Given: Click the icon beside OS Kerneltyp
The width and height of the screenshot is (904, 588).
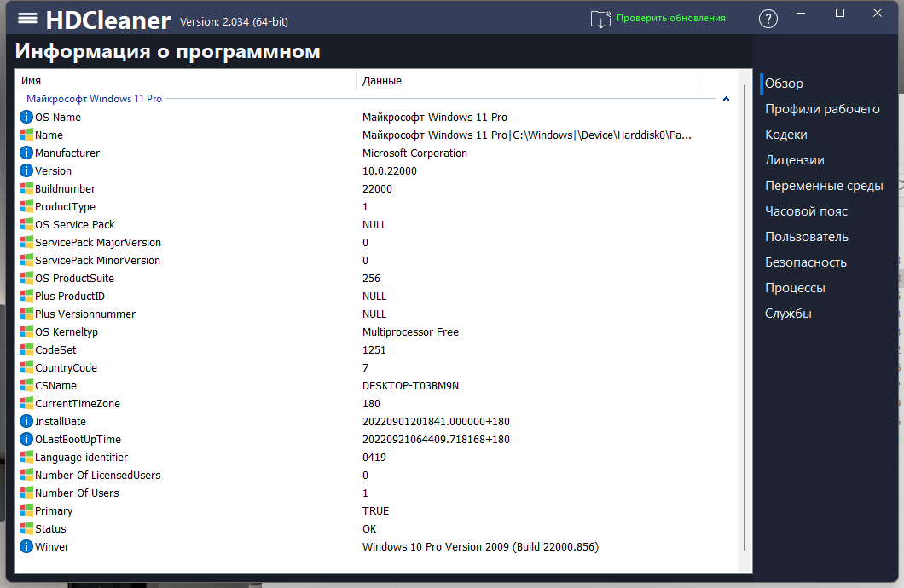Looking at the screenshot, I should 26,331.
